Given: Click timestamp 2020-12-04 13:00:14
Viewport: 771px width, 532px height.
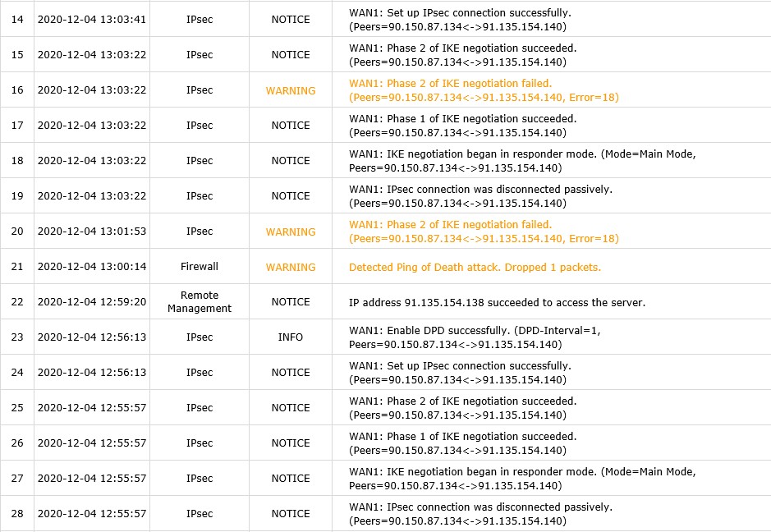Looking at the screenshot, I should (x=92, y=267).
